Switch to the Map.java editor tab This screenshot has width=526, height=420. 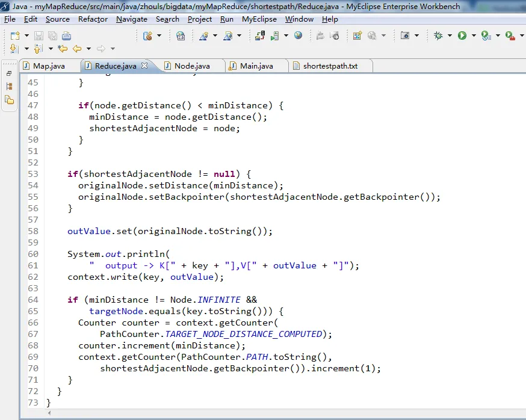click(49, 66)
